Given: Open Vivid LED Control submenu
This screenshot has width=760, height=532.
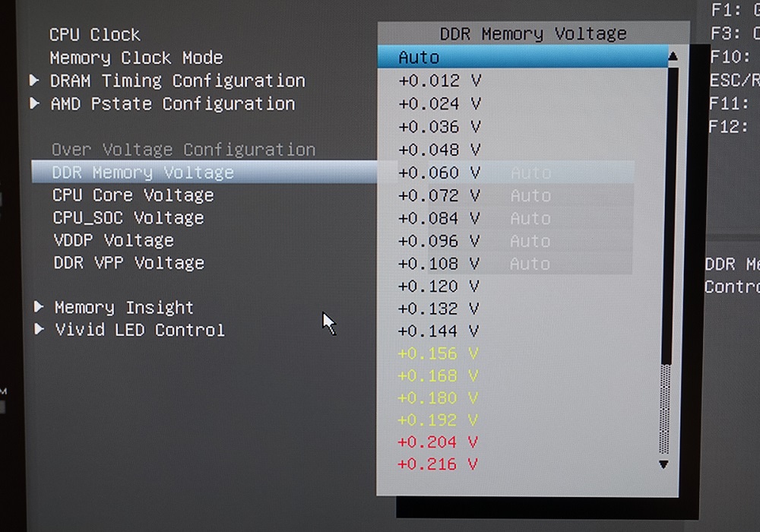Looking at the screenshot, I should pos(140,331).
